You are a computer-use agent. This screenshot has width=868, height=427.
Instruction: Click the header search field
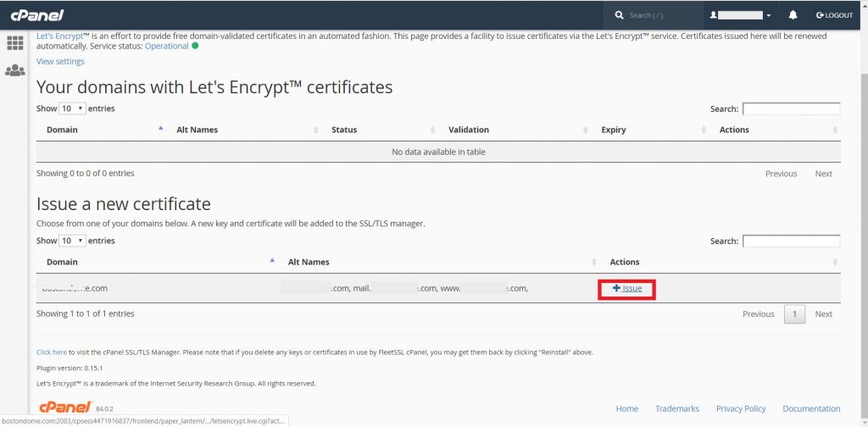pos(661,15)
